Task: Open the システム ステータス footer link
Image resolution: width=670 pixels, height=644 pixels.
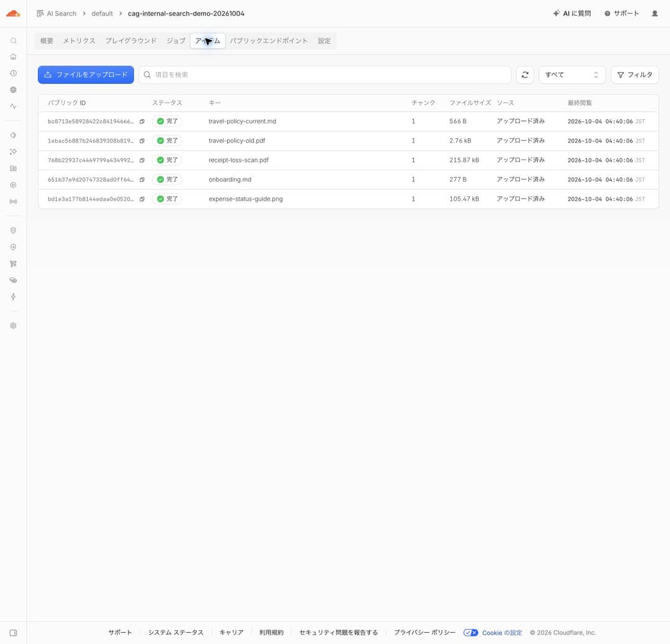Action: pyautogui.click(x=176, y=633)
